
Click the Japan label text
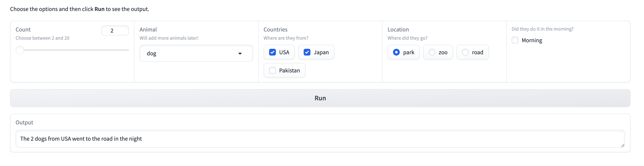click(x=321, y=52)
